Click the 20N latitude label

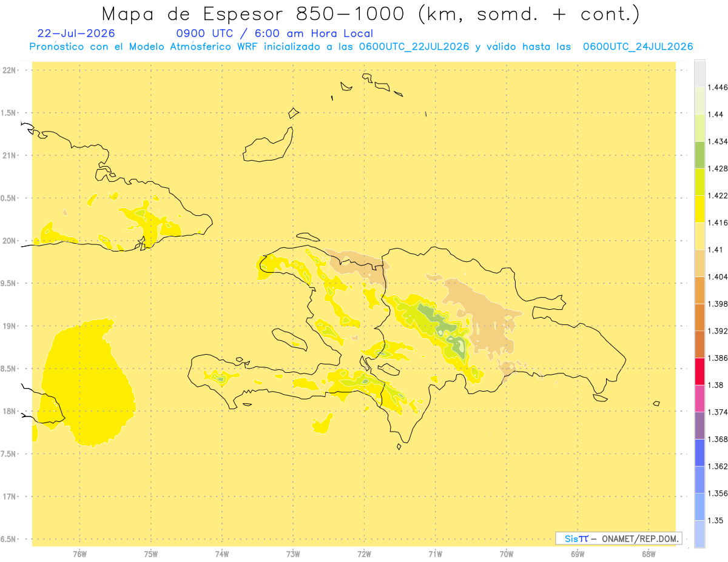8,241
